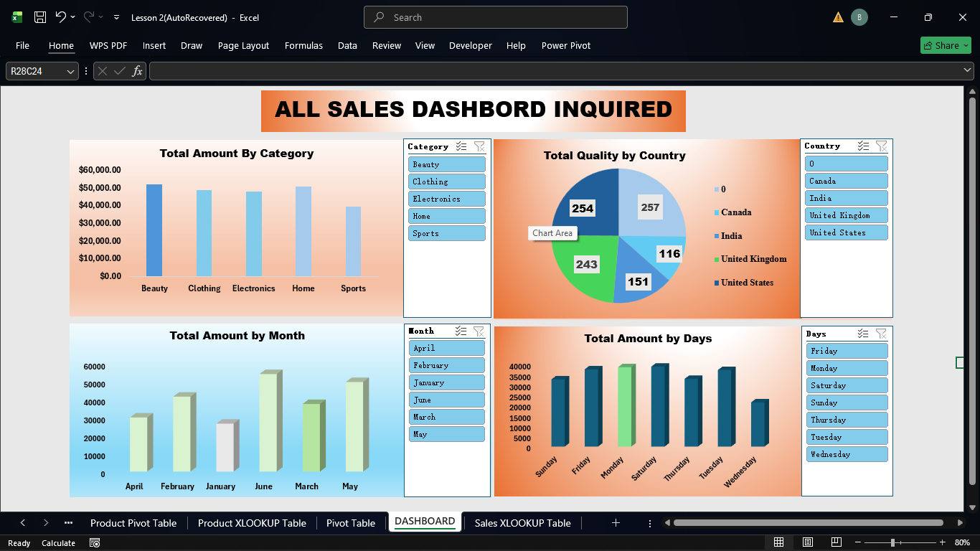Clear filter on the Category slicer
980x551 pixels.
coord(479,146)
